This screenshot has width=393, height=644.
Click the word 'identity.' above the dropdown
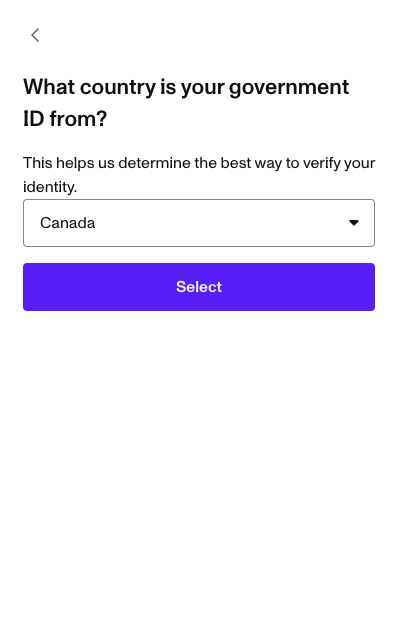click(50, 187)
